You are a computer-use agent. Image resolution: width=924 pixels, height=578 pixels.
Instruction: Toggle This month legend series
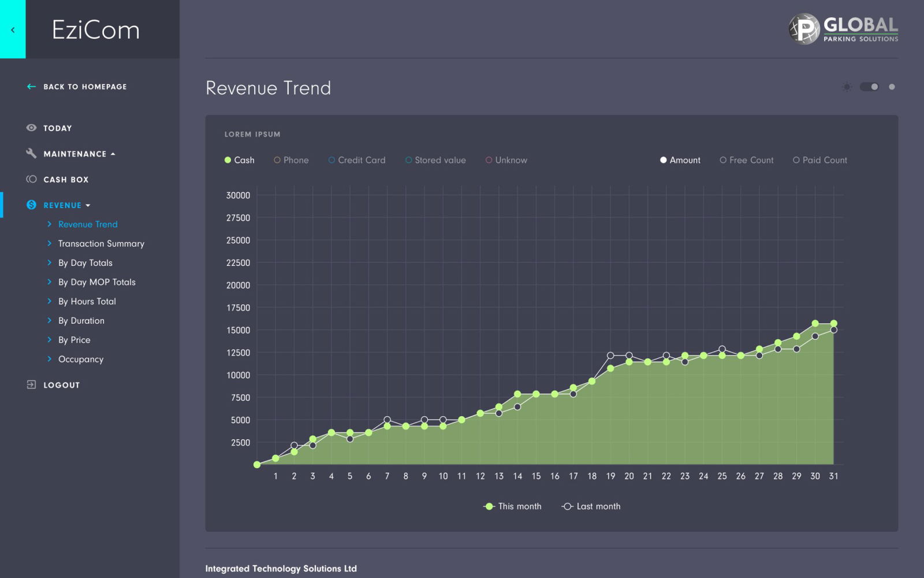pos(512,506)
